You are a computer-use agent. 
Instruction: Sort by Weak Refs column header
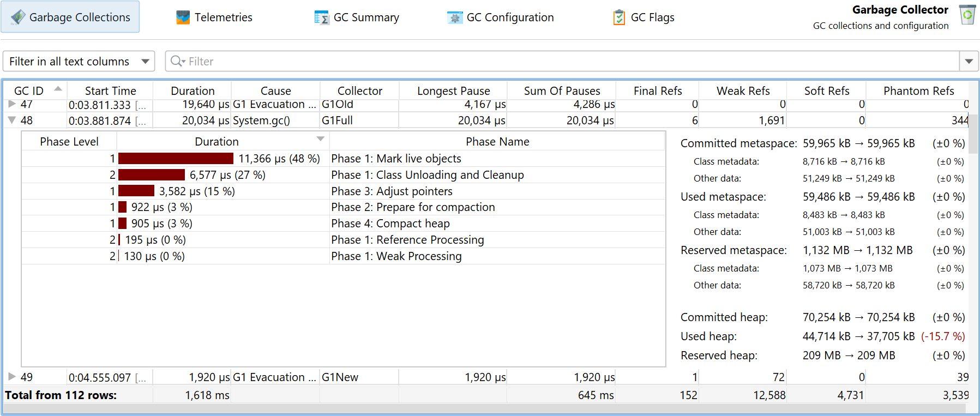743,91
